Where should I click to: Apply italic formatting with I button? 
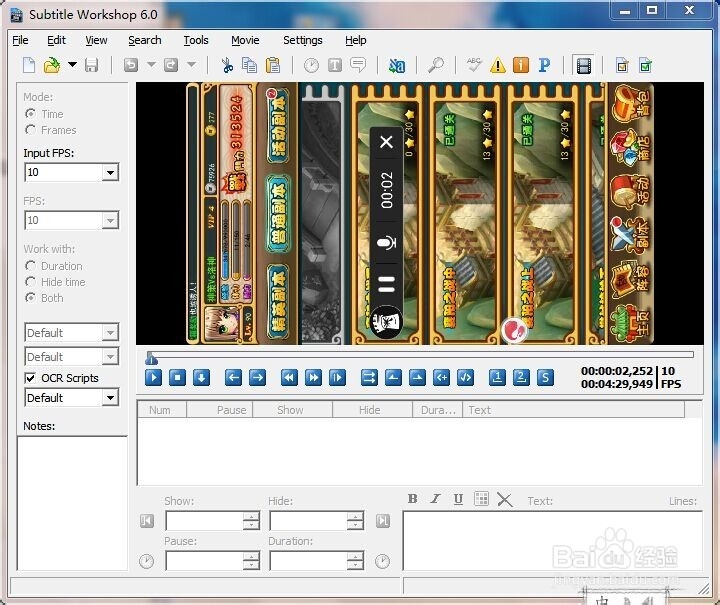pos(435,499)
